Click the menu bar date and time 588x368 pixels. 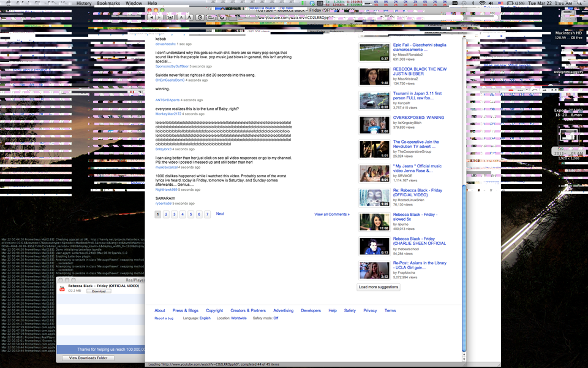550,3
